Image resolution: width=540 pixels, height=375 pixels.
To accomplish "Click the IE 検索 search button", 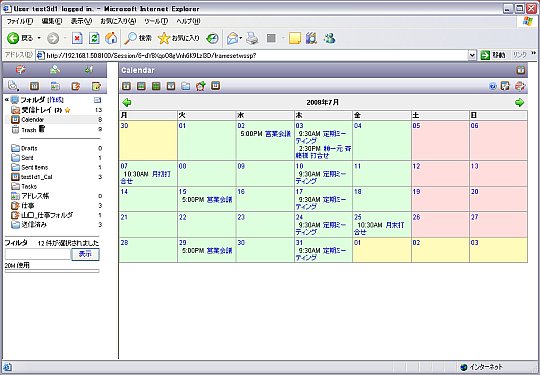I will pyautogui.click(x=138, y=38).
